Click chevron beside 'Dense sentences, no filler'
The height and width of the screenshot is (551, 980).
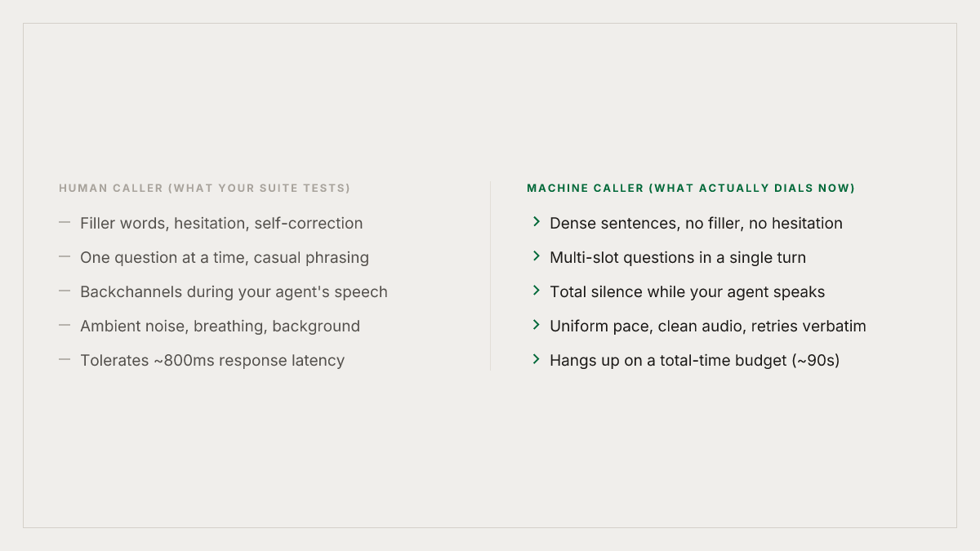pos(537,222)
